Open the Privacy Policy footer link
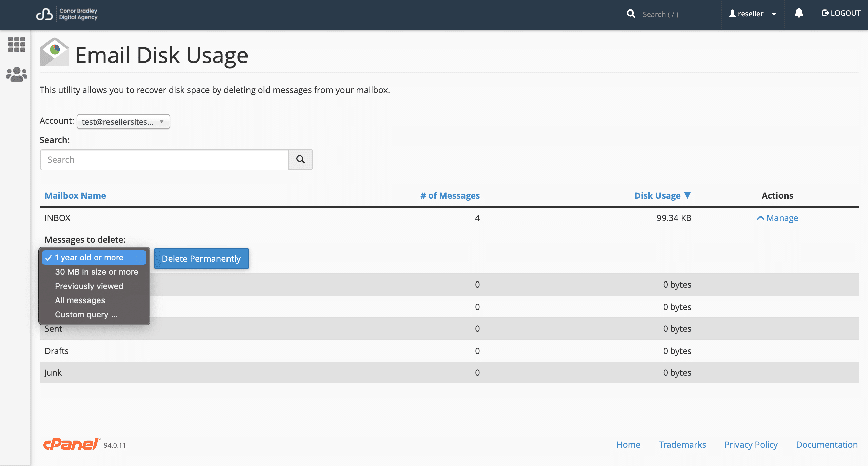 [x=751, y=444]
